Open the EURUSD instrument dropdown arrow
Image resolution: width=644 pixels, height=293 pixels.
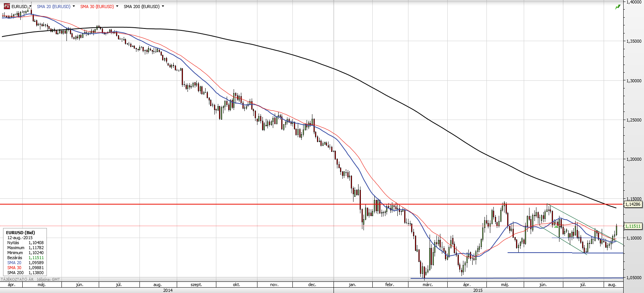30,6
